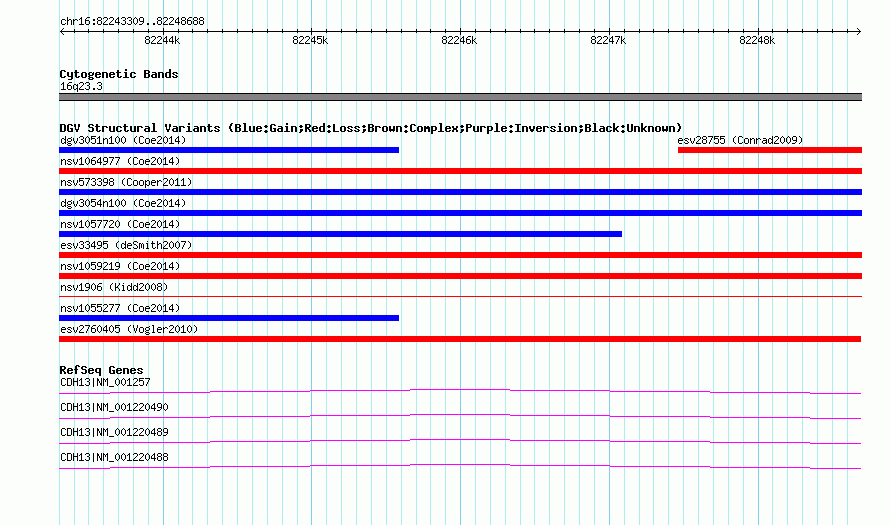
Task: Click red loss bar under esv28755
Action: point(770,150)
